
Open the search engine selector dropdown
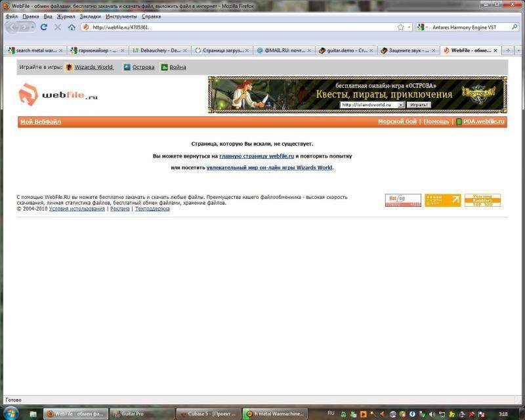[422, 28]
